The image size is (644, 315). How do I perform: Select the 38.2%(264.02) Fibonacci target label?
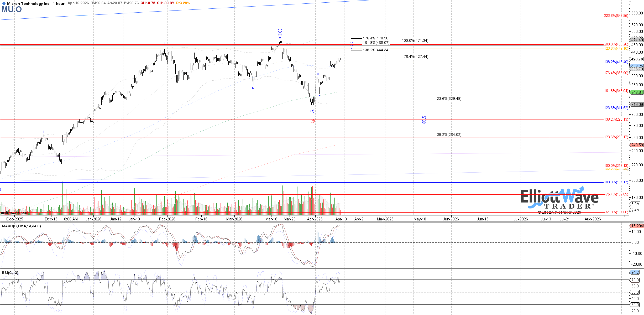click(449, 135)
